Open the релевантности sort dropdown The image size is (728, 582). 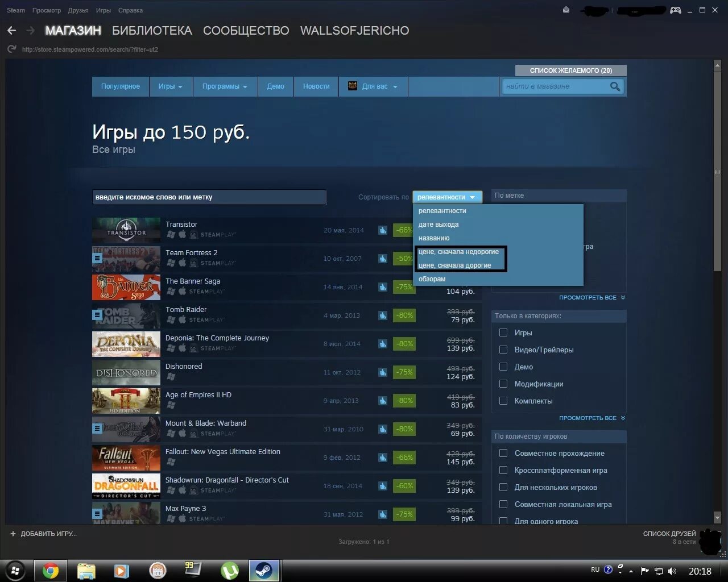click(x=447, y=197)
